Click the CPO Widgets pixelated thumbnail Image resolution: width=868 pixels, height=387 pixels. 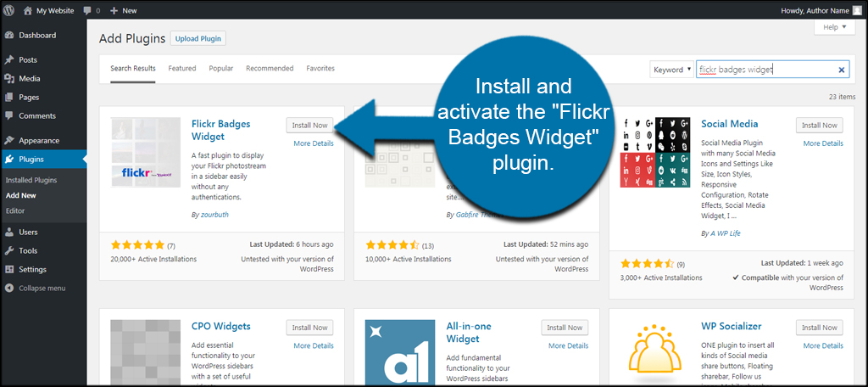pos(146,352)
